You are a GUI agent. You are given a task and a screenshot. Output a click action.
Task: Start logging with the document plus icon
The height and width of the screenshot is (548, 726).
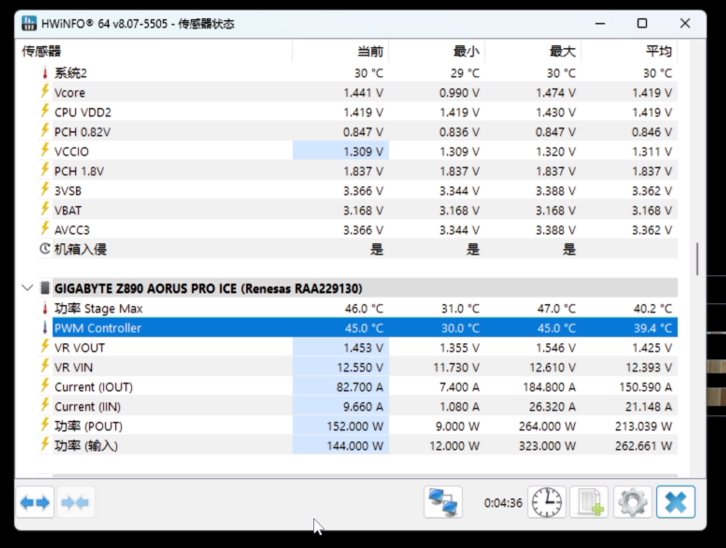590,502
